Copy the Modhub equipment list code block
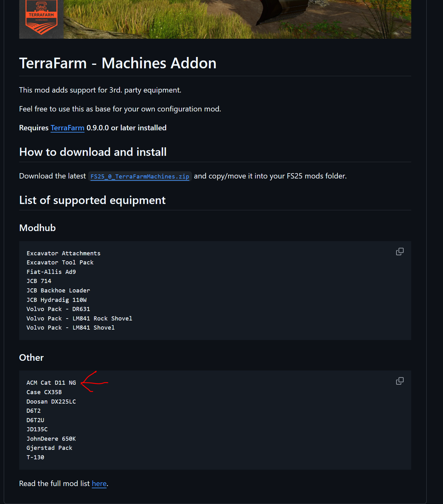 point(400,252)
